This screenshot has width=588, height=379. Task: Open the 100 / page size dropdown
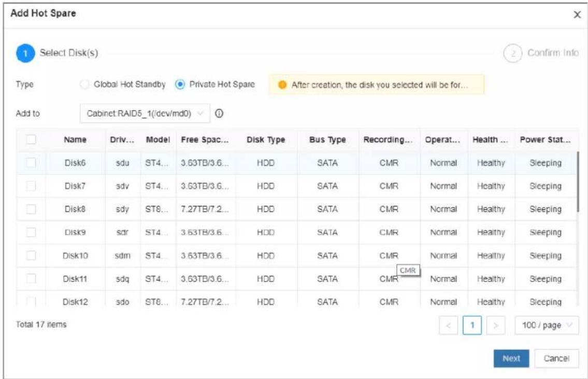point(547,325)
